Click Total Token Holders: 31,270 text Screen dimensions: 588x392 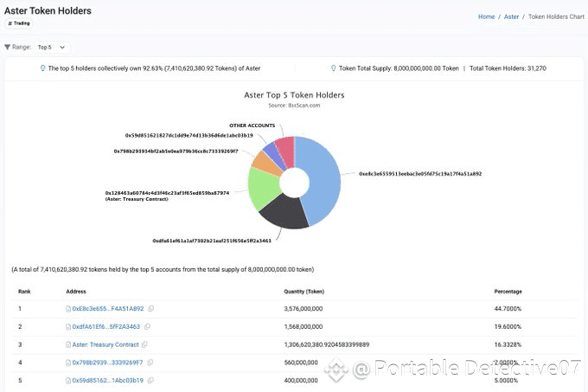pyautogui.click(x=508, y=68)
